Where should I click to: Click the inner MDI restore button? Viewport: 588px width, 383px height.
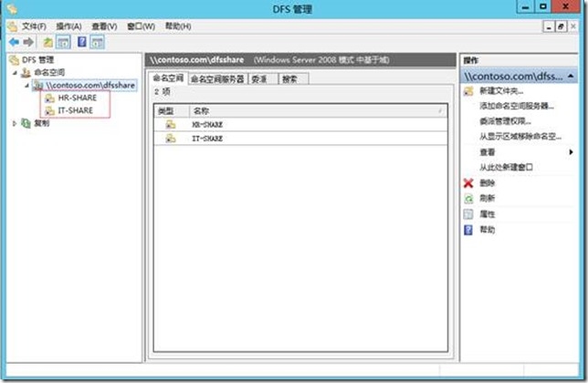click(x=561, y=26)
